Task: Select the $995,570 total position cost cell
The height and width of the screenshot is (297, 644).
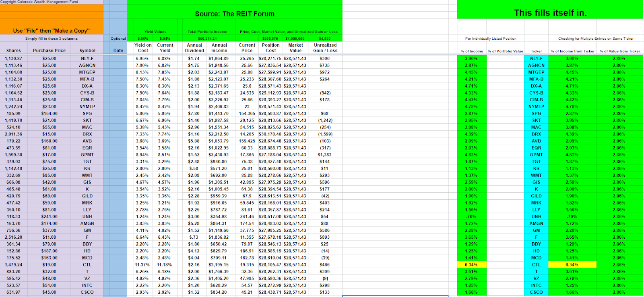Action: pos(270,39)
